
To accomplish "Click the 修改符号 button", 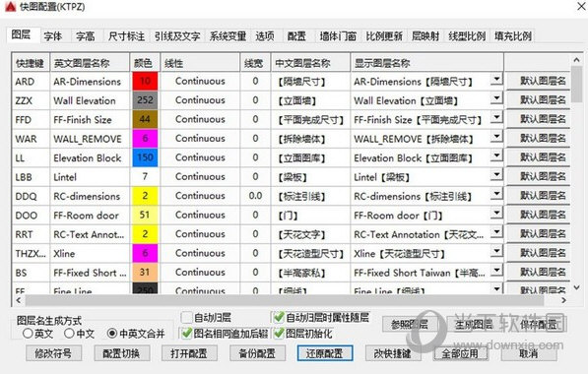I will pyautogui.click(x=53, y=353).
